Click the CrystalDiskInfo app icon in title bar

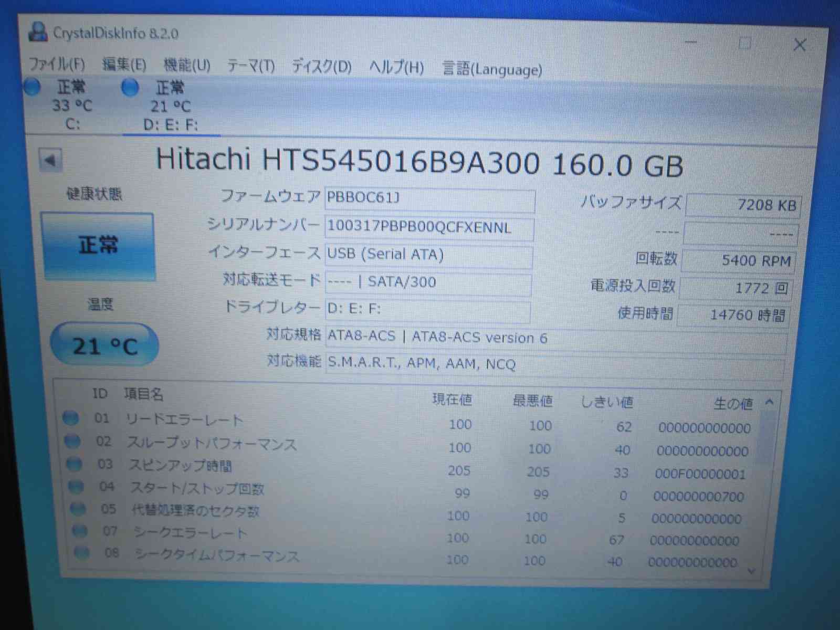38,31
